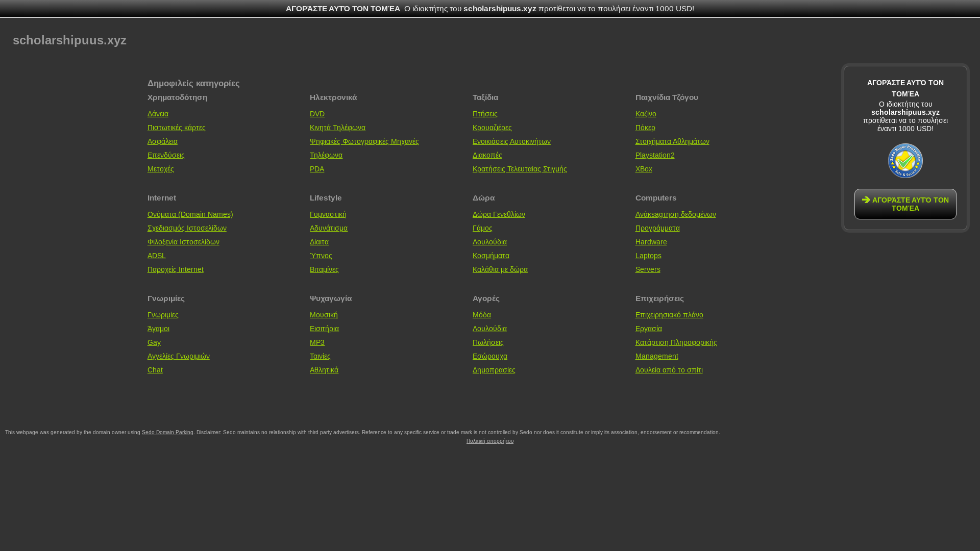
Task: Click the top banner domain sale notice
Action: pos(489,9)
